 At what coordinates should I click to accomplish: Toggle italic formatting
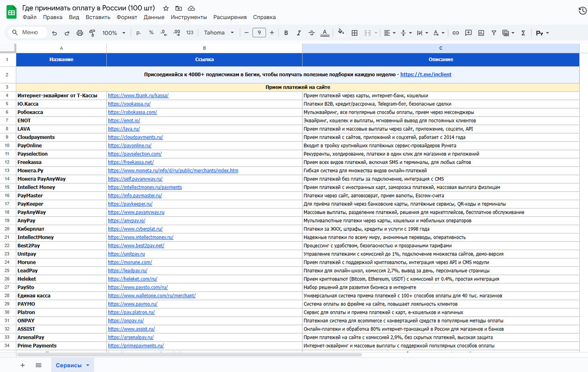299,33
